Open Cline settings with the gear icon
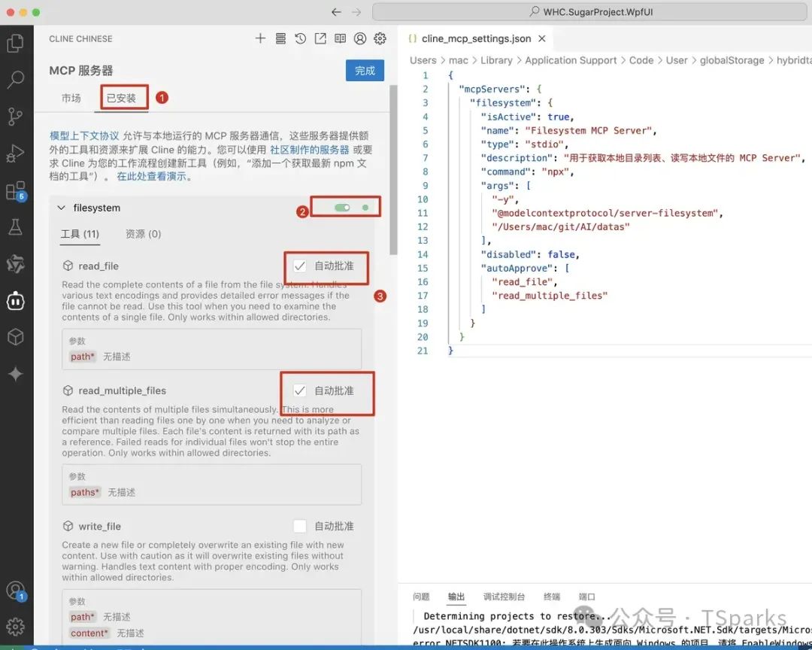 tap(380, 38)
